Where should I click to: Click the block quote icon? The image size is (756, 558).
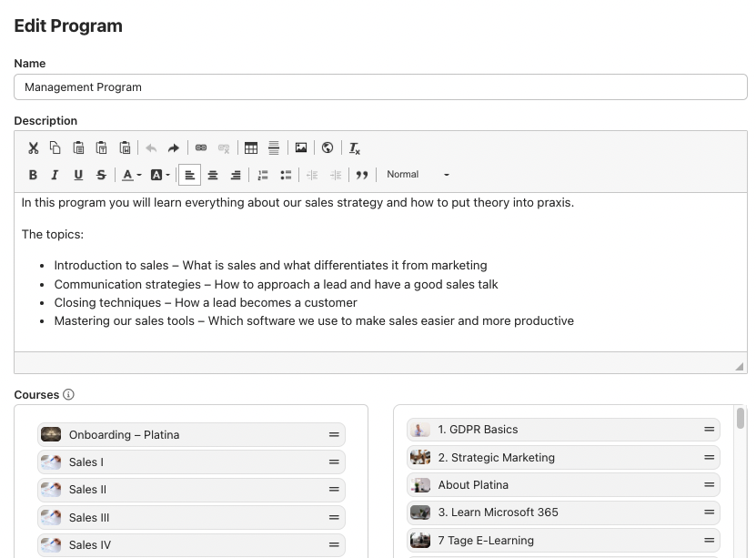[x=362, y=175]
